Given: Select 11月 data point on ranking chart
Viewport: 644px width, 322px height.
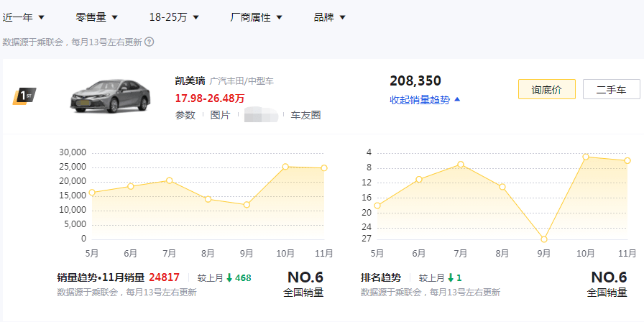Looking at the screenshot, I should tap(627, 160).
